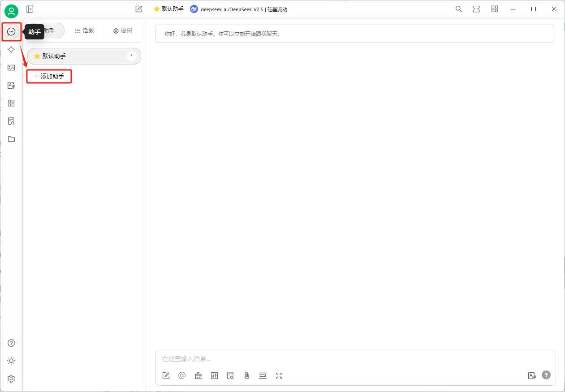The image size is (565, 392).
Task: Open deepseek-ai/DeepSeek-V2.5 model selector
Action: 239,9
